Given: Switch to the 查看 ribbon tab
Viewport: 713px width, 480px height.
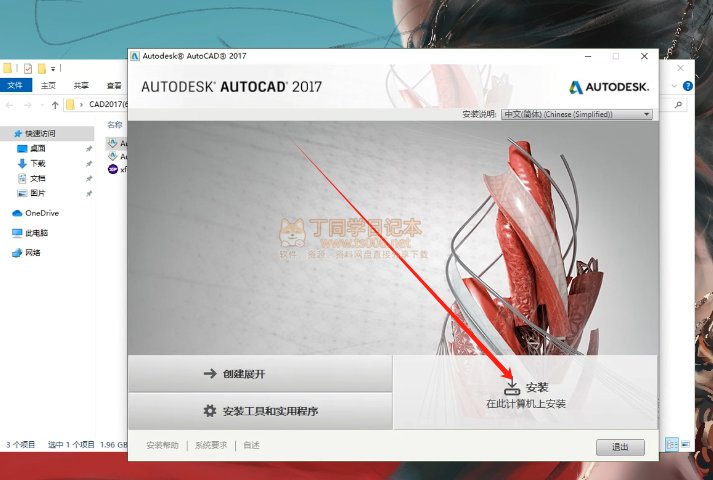Looking at the screenshot, I should [x=114, y=85].
